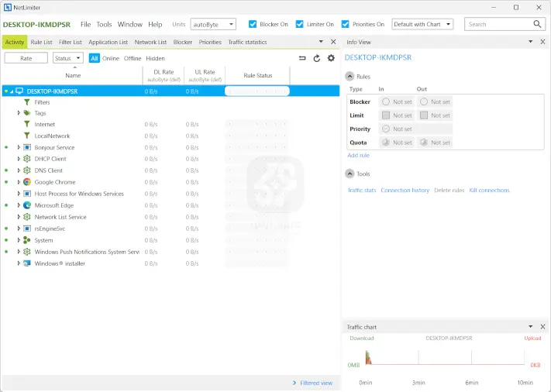The height and width of the screenshot is (392, 551).
Task: Toggle the Priorities On checkbox
Action: tap(345, 24)
